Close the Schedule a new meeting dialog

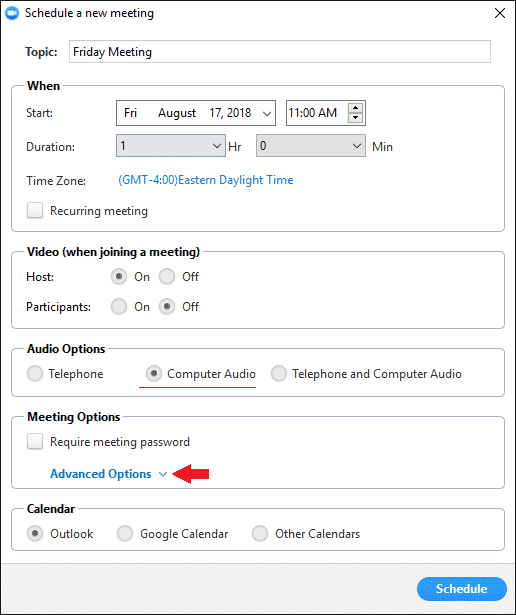500,13
